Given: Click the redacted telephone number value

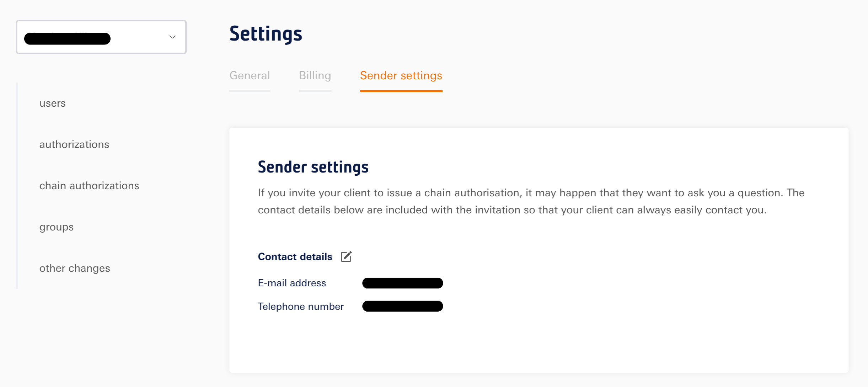Looking at the screenshot, I should tap(402, 306).
